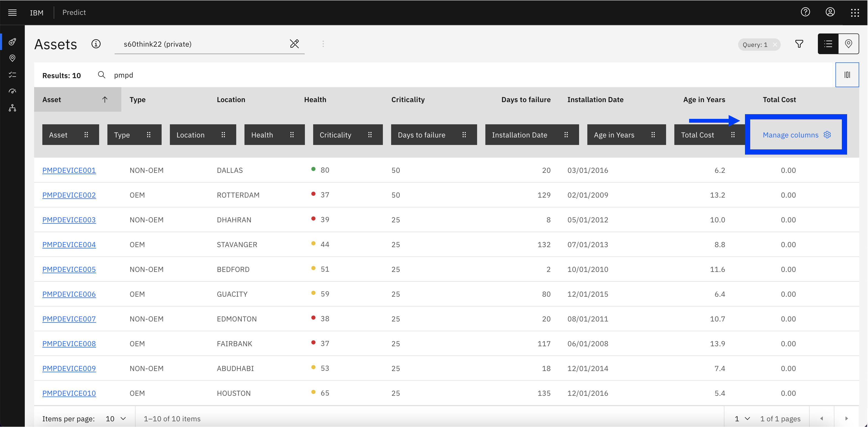Click the hierarchy tree sidebar icon

12,108
